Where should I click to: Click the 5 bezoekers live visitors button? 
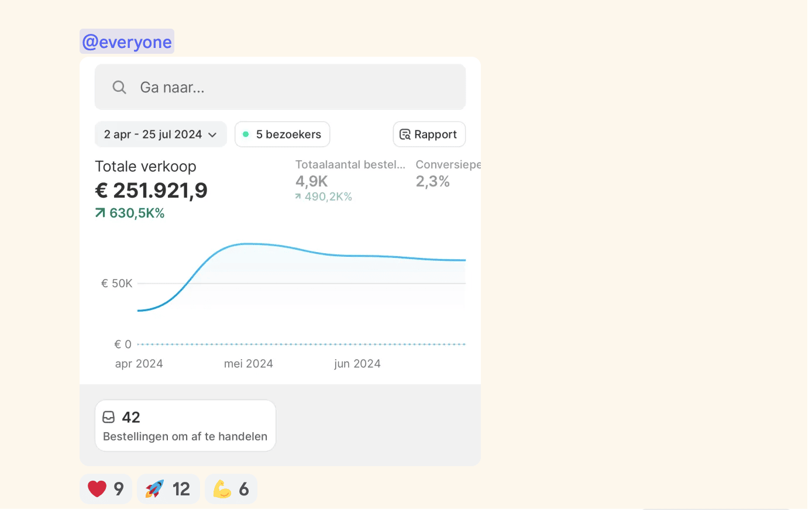283,135
